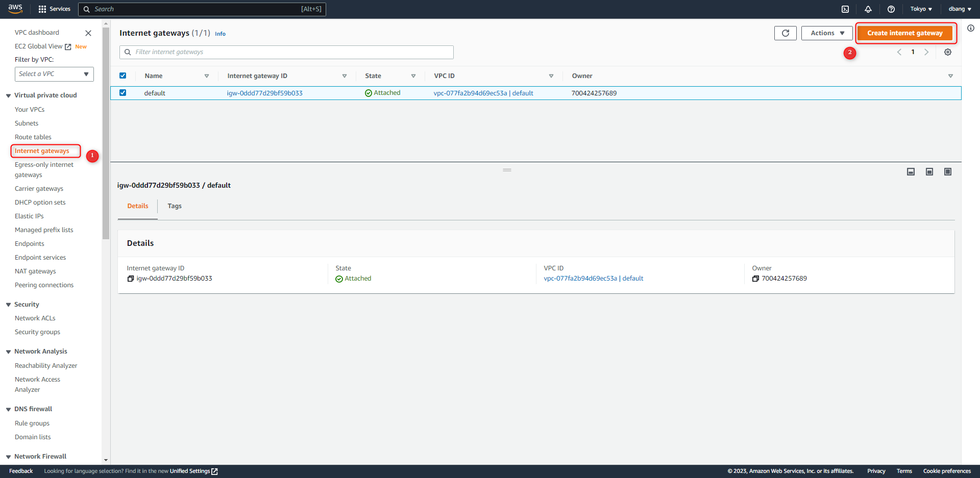980x478 pixels.
Task: Refresh the internet gateways list
Action: tap(786, 33)
